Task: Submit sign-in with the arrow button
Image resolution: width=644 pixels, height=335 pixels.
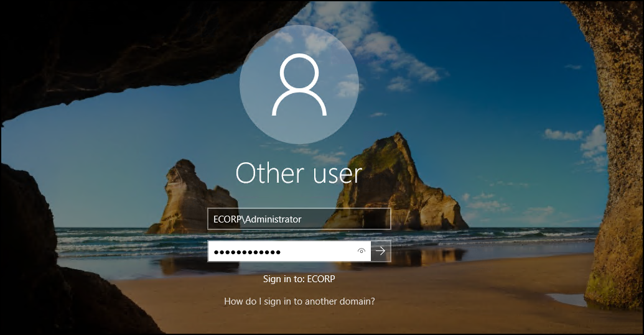Action: coord(381,251)
